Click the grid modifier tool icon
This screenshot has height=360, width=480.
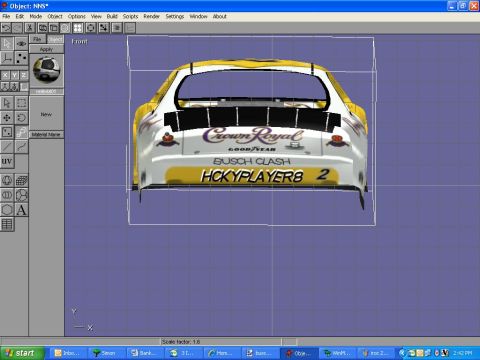point(7,225)
